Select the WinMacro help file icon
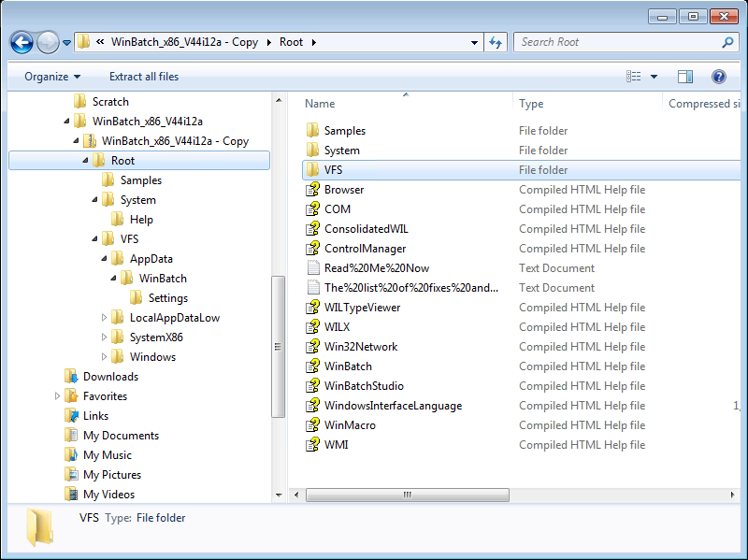The height and width of the screenshot is (560, 748). (313, 425)
